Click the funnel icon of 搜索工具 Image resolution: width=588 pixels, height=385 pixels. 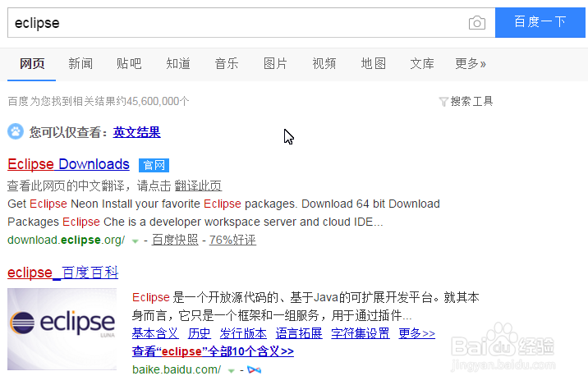pyautogui.click(x=443, y=102)
